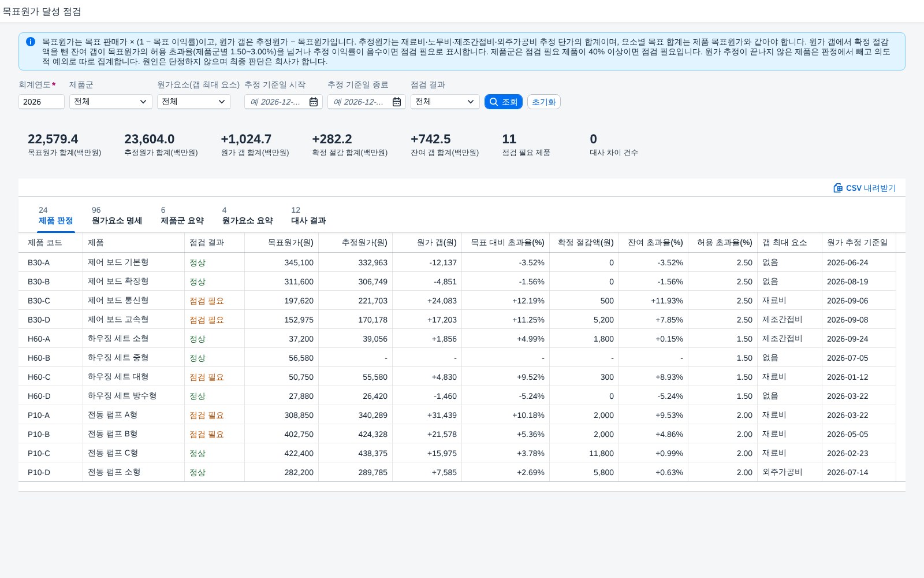
Task: Open the 제품군 요약 tab
Action: (x=182, y=216)
